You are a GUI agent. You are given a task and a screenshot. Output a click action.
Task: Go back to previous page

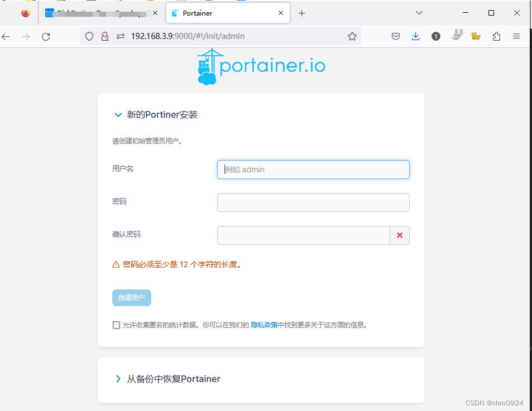tap(6, 37)
